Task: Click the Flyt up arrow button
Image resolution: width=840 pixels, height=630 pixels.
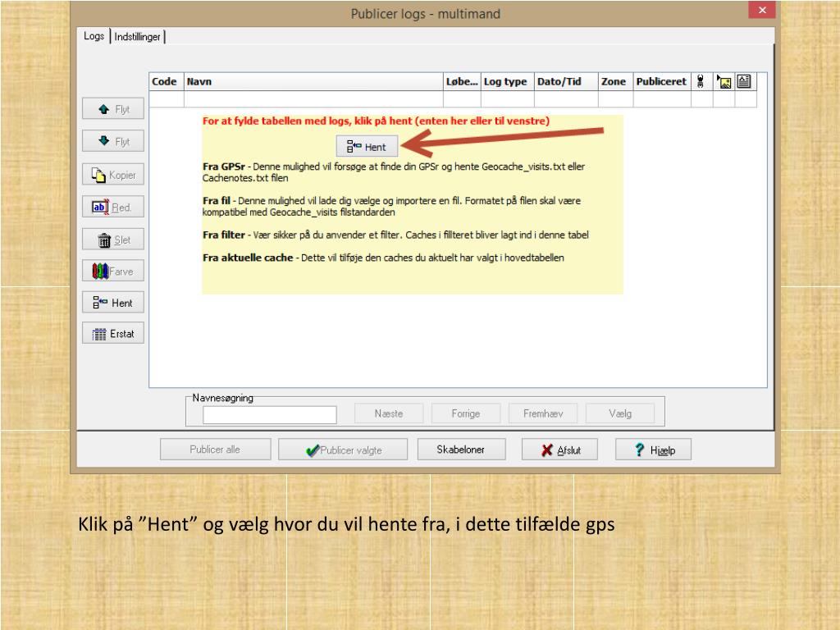Action: tap(113, 109)
